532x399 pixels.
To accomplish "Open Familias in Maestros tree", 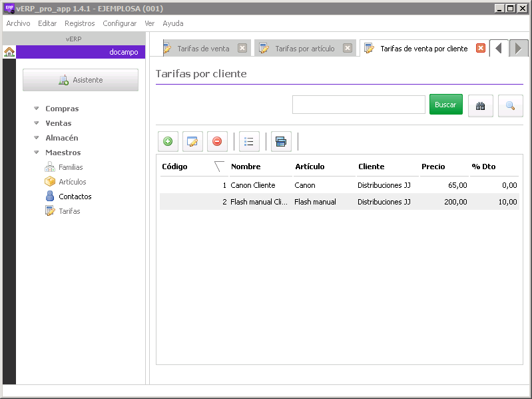I will [64, 167].
